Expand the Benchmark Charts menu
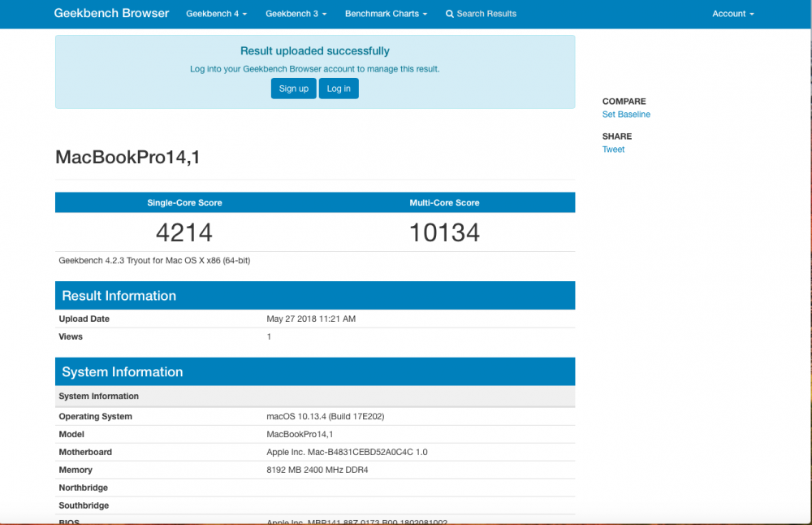 point(386,14)
